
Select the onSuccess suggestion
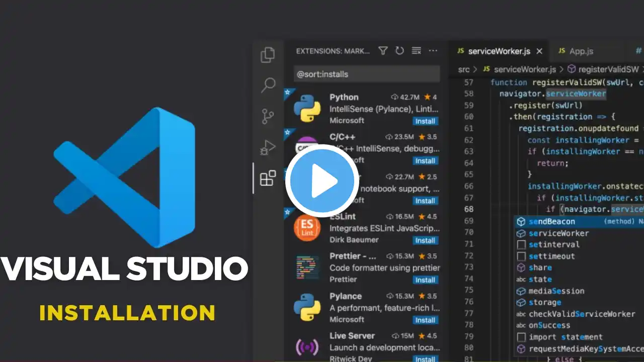pos(579,326)
